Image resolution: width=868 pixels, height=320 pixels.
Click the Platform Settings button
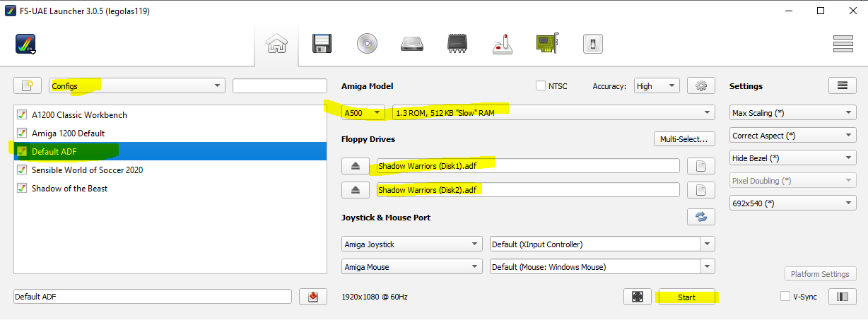820,274
